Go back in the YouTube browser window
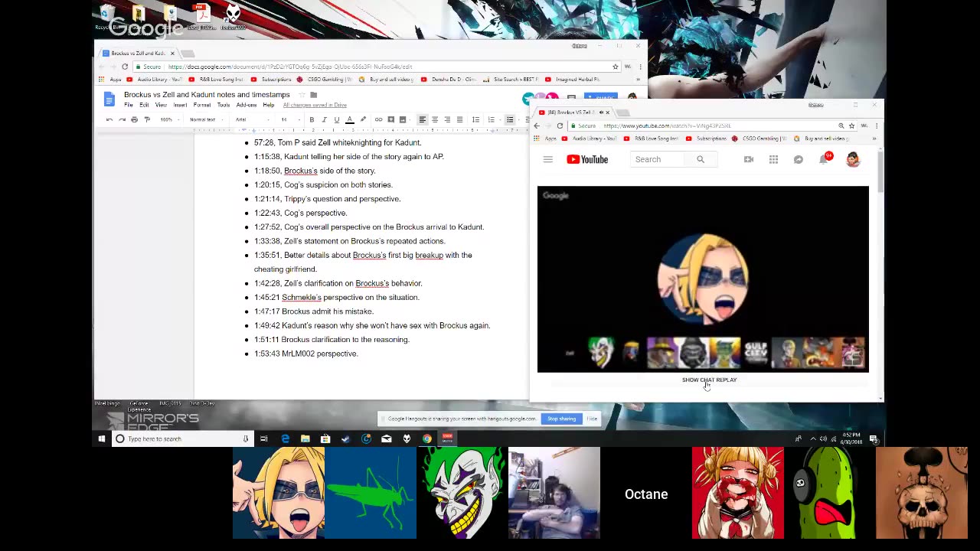Image resolution: width=980 pixels, height=551 pixels. (x=537, y=126)
